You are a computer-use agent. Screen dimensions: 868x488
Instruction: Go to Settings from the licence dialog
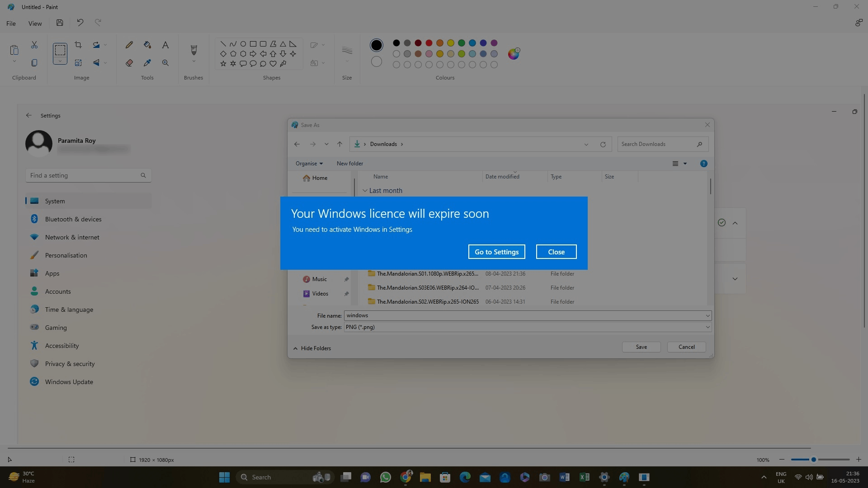click(496, 252)
